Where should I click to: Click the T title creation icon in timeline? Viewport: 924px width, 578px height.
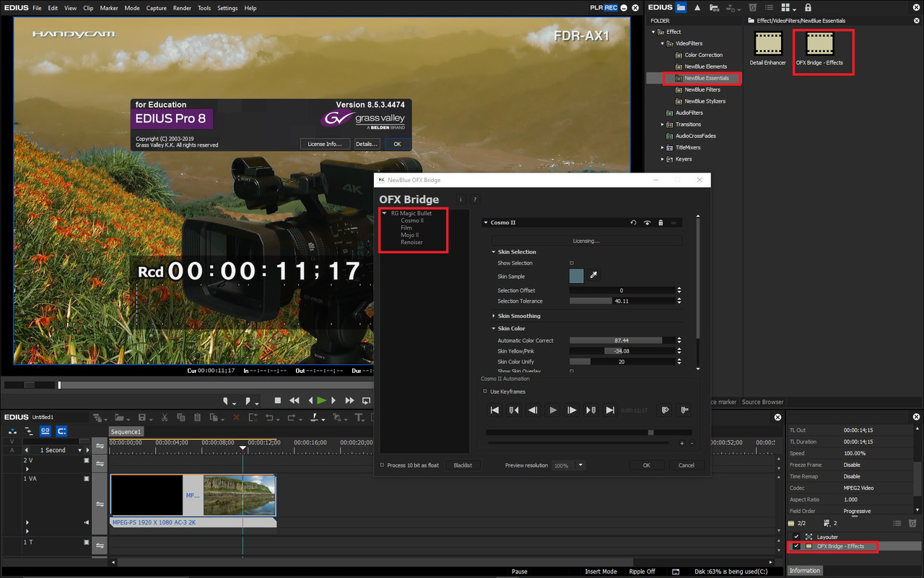pyautogui.click(x=359, y=418)
